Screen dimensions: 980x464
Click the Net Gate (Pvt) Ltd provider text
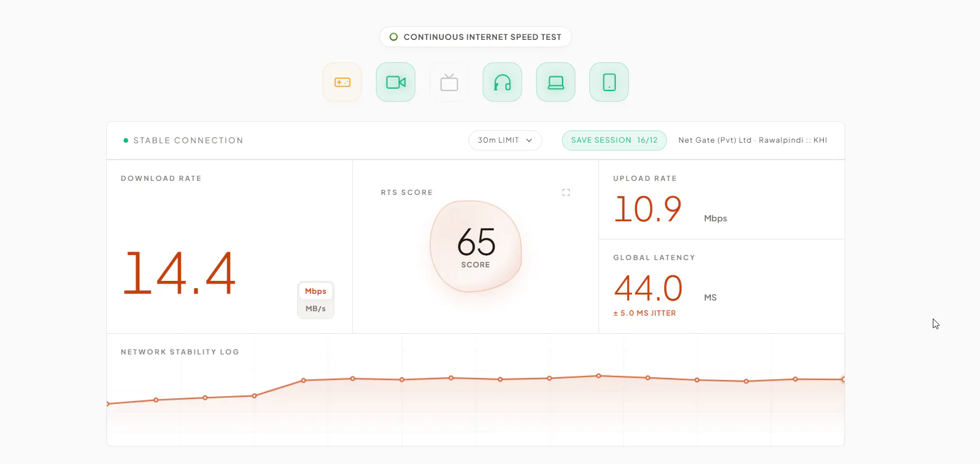(x=752, y=140)
